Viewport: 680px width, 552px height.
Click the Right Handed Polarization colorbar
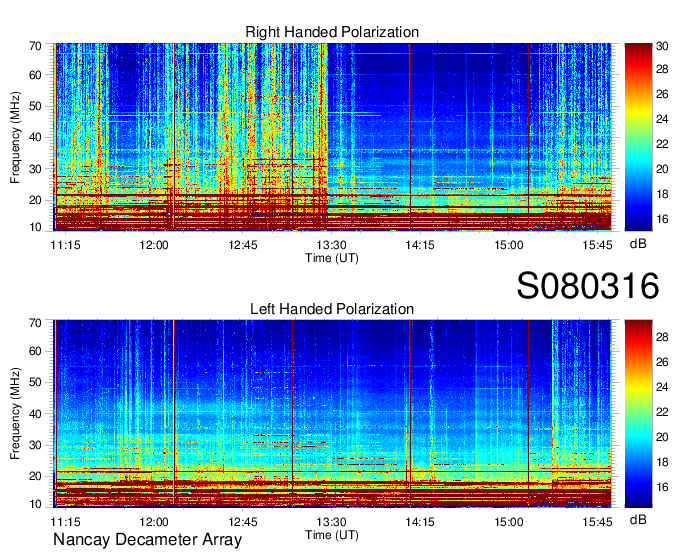point(638,137)
